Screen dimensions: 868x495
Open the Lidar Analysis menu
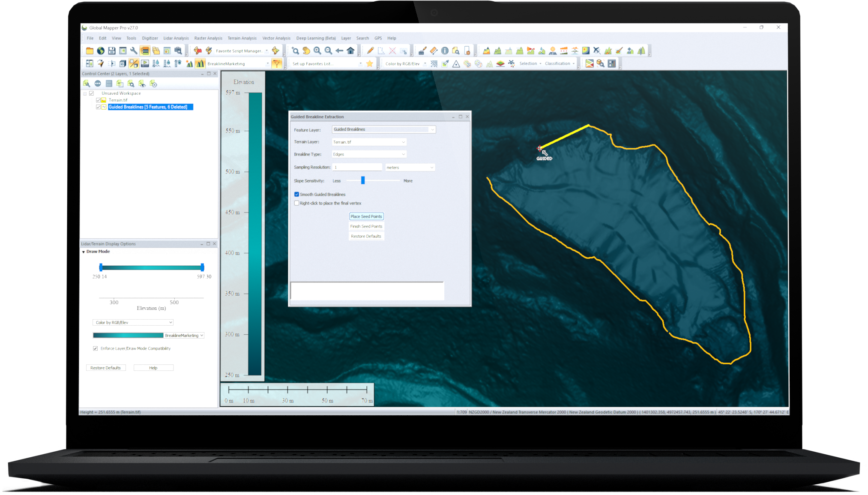click(176, 38)
